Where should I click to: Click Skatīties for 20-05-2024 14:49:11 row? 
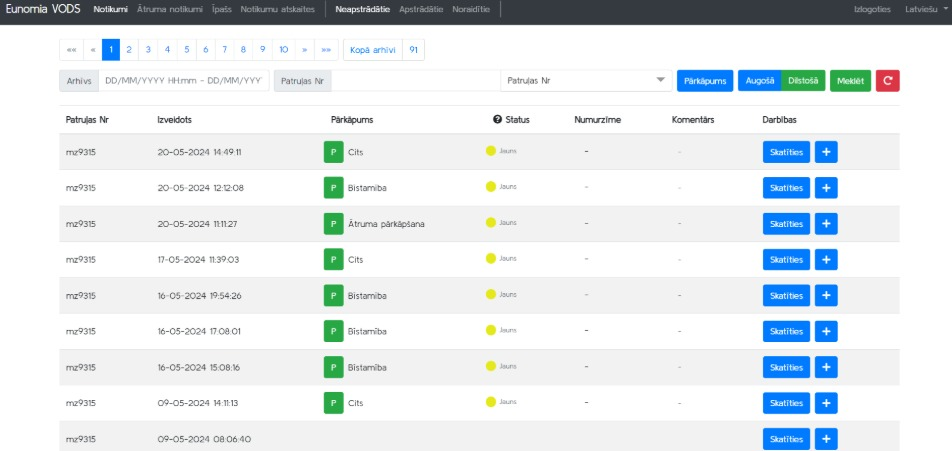click(x=786, y=152)
